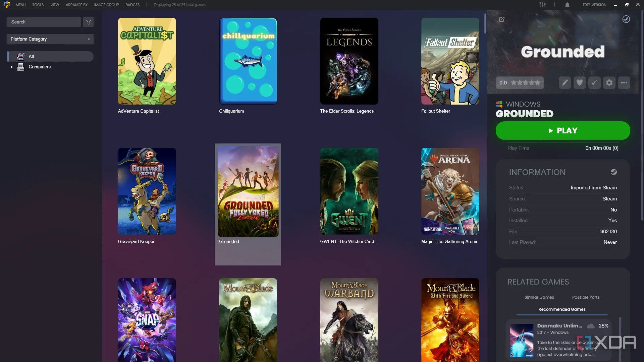Select Marvel Snap cover

(147, 320)
